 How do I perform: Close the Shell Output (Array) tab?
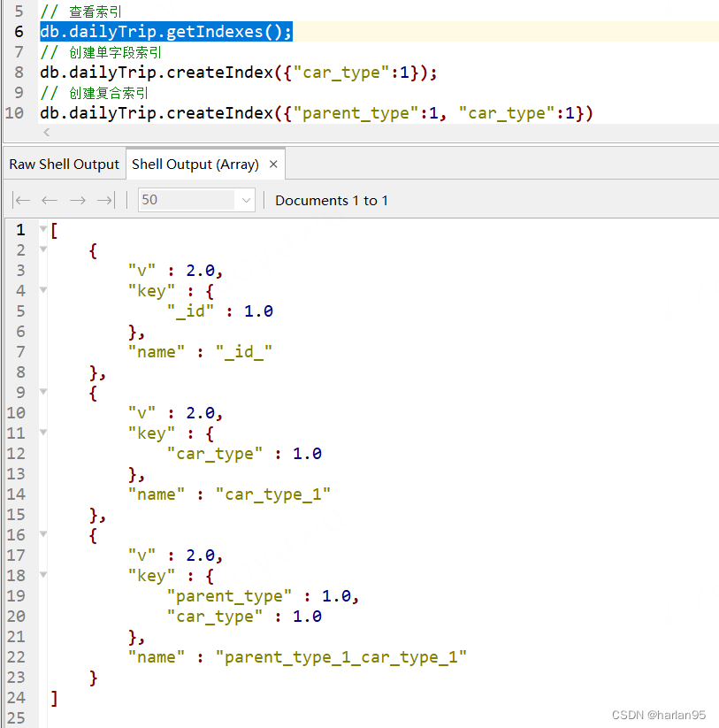click(x=273, y=164)
